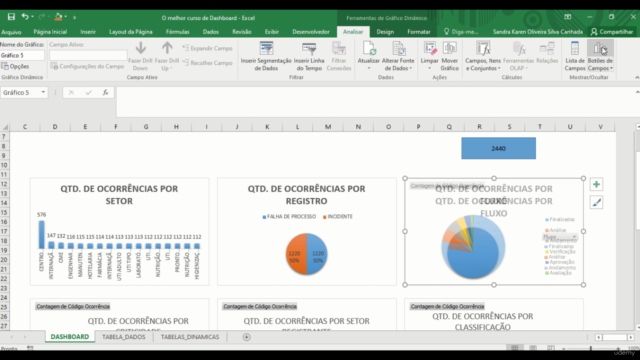The width and height of the screenshot is (640, 360).
Task: Click Contagem de Código Ocorrência field button in Classificação chart
Action: point(447,307)
